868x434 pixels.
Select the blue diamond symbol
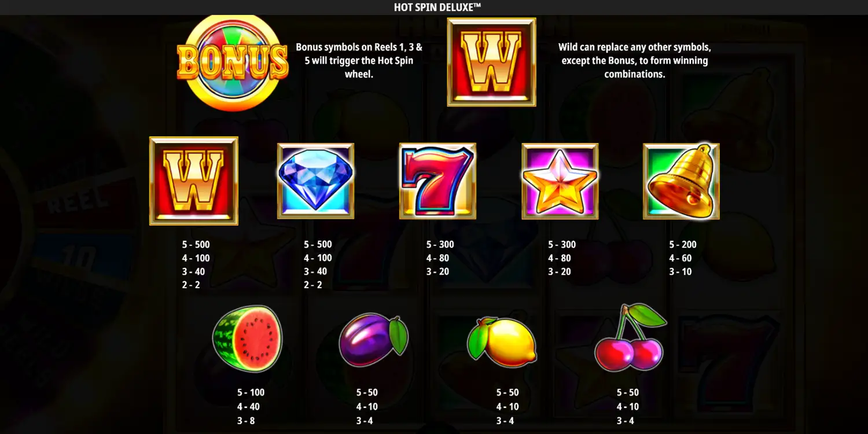[x=315, y=181]
